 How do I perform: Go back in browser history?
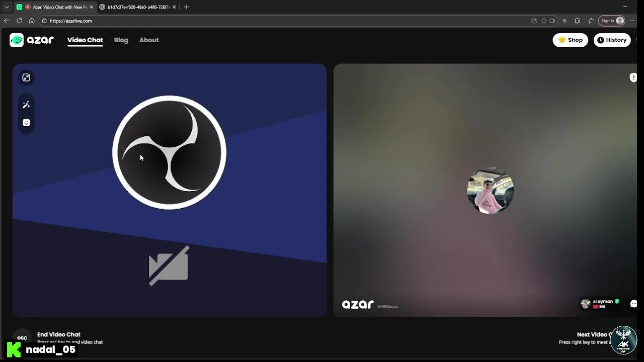7,21
